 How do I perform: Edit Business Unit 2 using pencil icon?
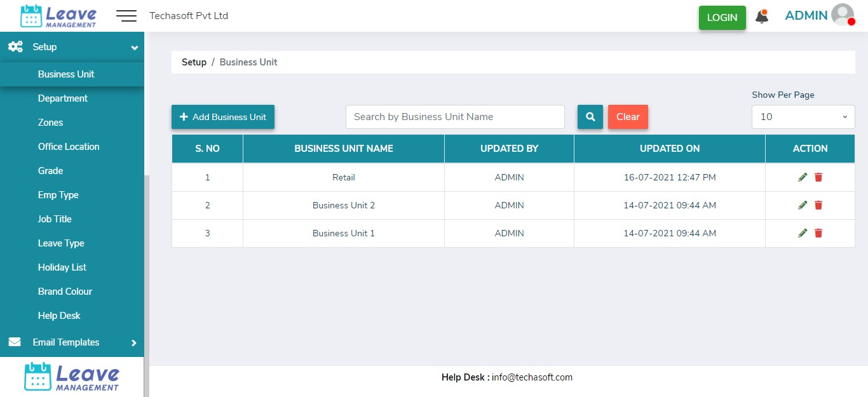click(x=803, y=205)
